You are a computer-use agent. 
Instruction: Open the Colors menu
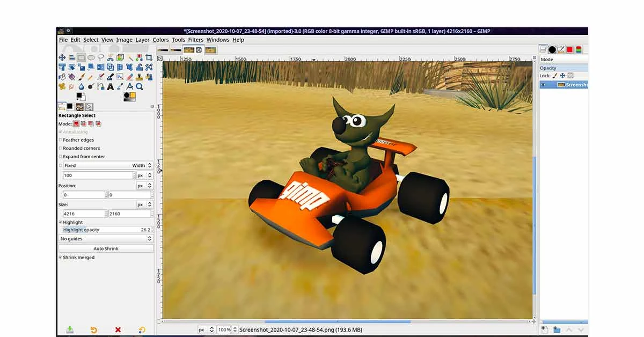[160, 40]
